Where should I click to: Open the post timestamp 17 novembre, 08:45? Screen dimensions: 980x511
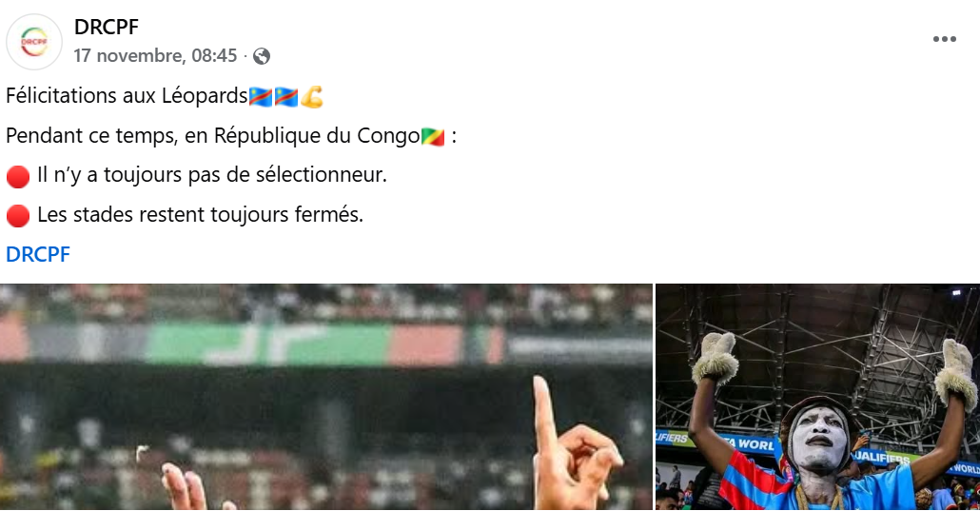click(155, 56)
